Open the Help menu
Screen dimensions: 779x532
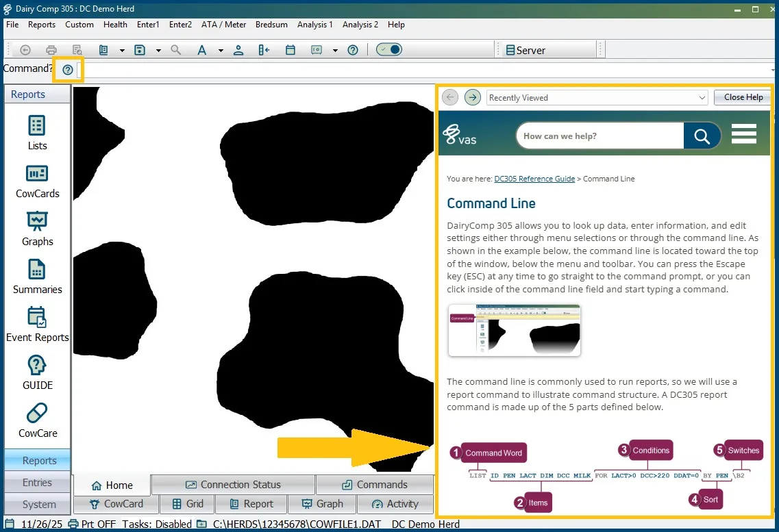click(396, 25)
